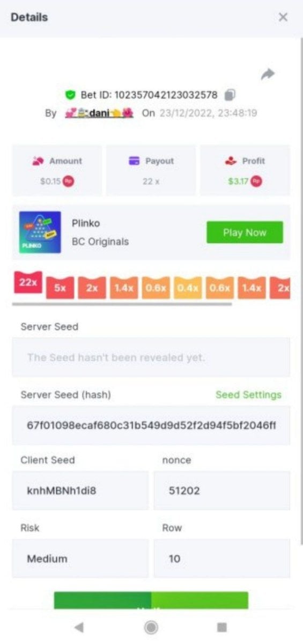
Task: Open dani's user profile link
Action: point(99,113)
